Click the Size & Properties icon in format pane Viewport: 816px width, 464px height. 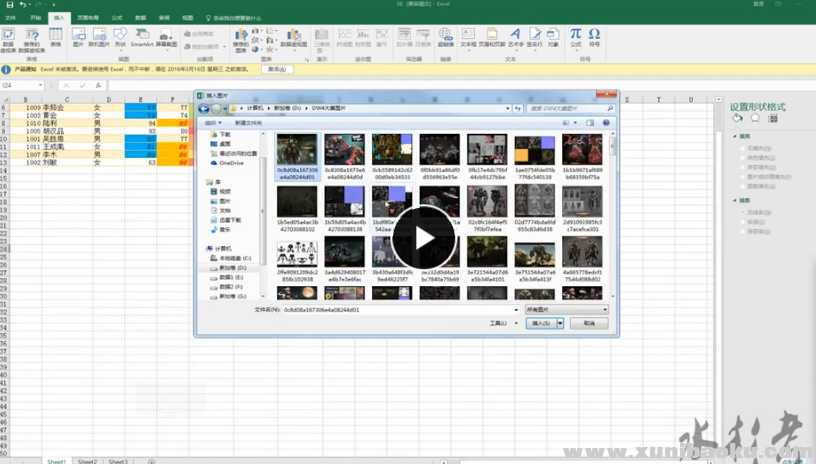(772, 118)
